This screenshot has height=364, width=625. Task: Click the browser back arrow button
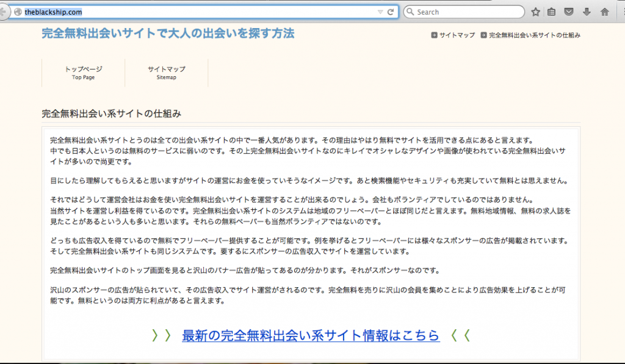[x=3, y=12]
